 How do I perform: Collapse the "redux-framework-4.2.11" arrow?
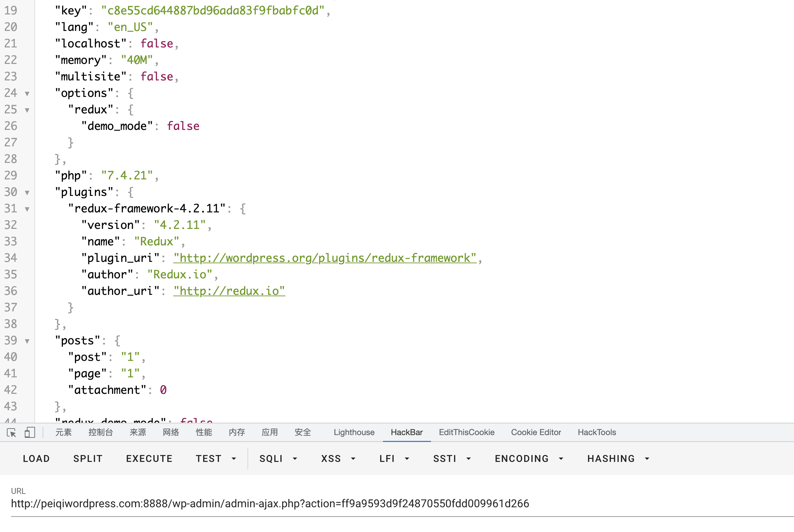[x=27, y=209]
